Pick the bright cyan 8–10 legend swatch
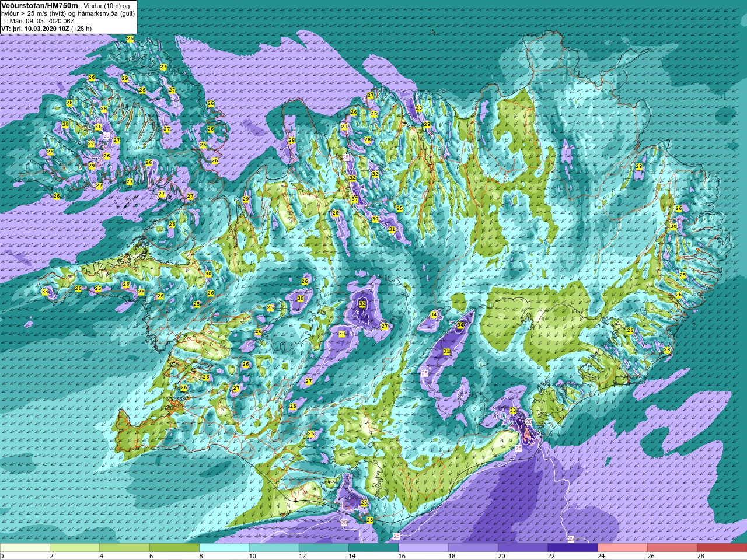747x560 pixels. [224, 548]
